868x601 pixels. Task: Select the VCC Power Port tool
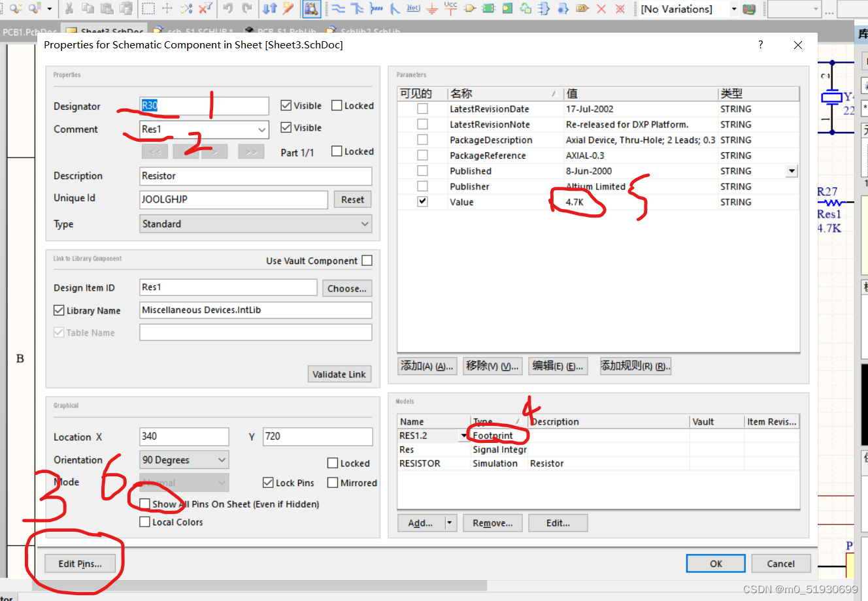tap(451, 8)
